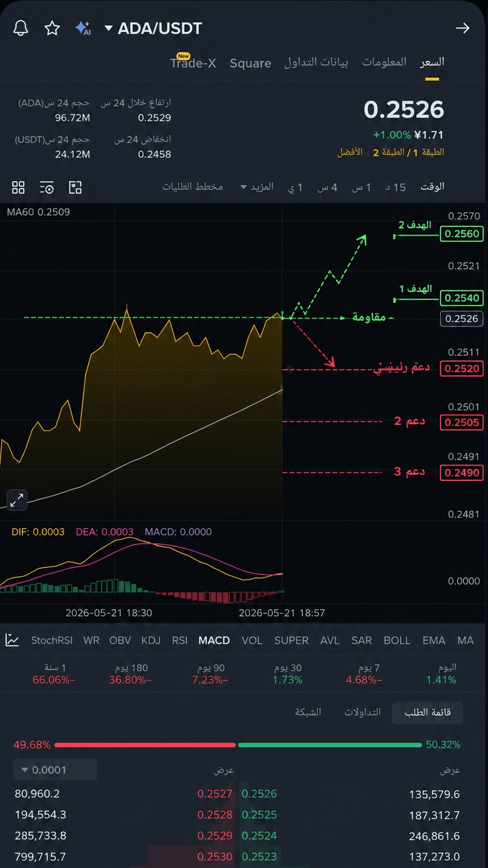Tap the forward arrow at top right

tap(462, 28)
